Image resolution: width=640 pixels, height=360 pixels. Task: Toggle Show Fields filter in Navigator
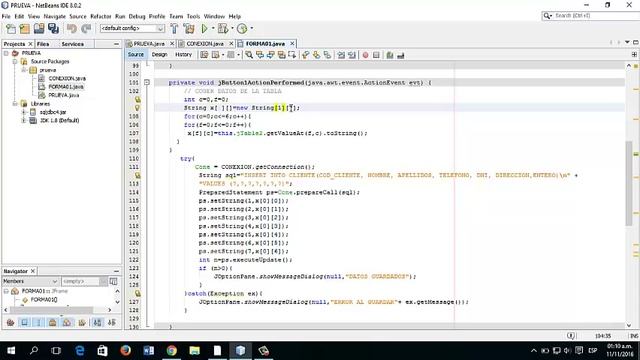[x=24, y=323]
